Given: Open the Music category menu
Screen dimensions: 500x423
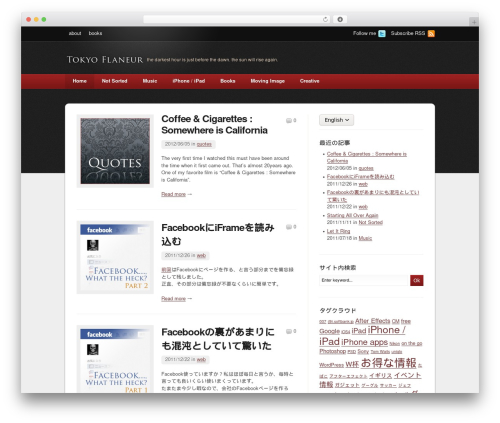Looking at the screenshot, I should [x=150, y=81].
